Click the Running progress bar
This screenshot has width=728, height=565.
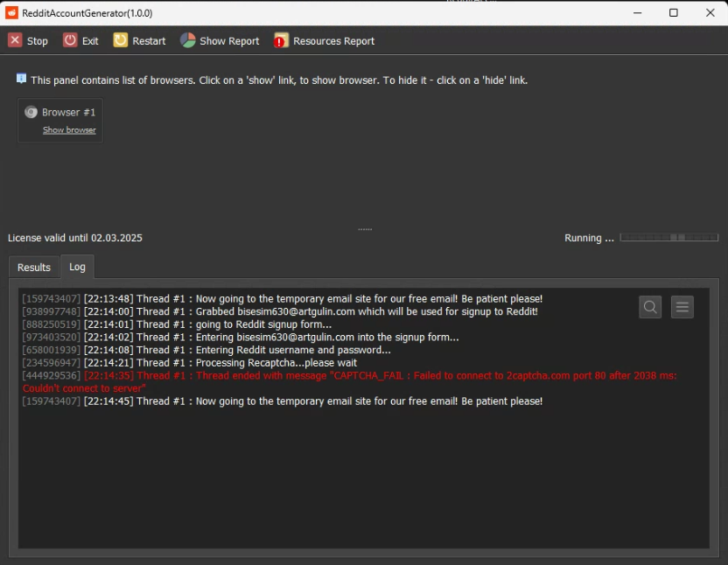pyautogui.click(x=669, y=238)
